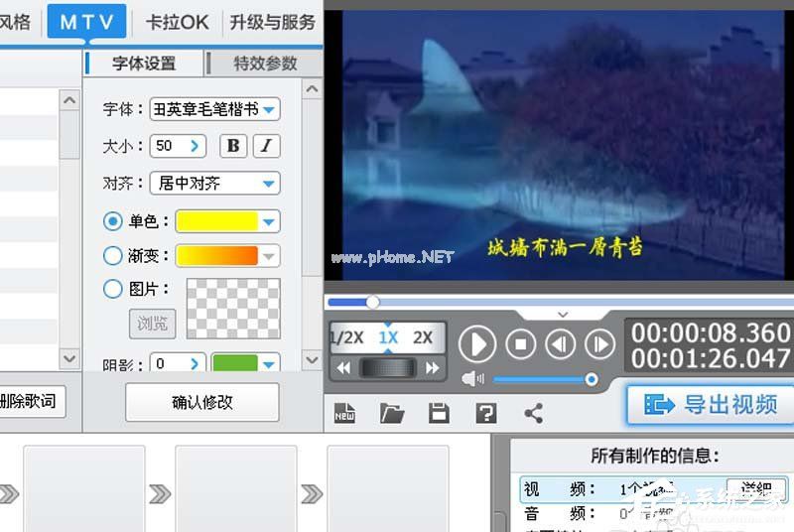Screen dimensions: 794x532
Task: Click the orange gradient color swatch
Action: (216, 256)
